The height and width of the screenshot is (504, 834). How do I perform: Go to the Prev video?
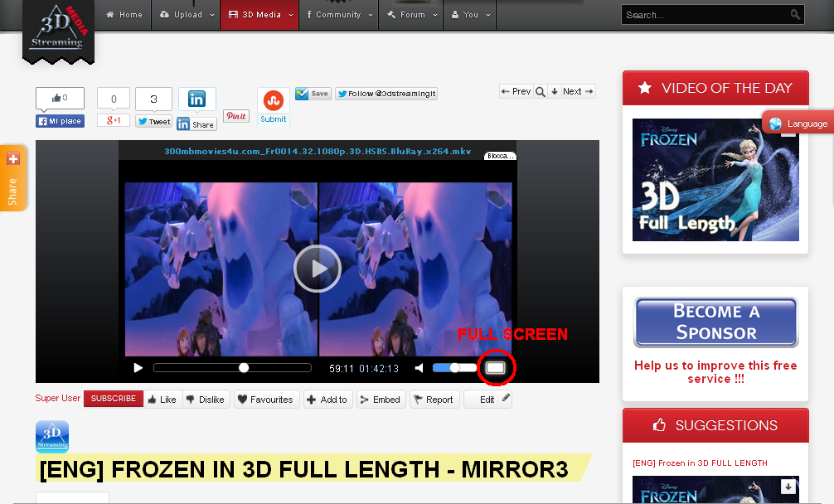coord(516,91)
